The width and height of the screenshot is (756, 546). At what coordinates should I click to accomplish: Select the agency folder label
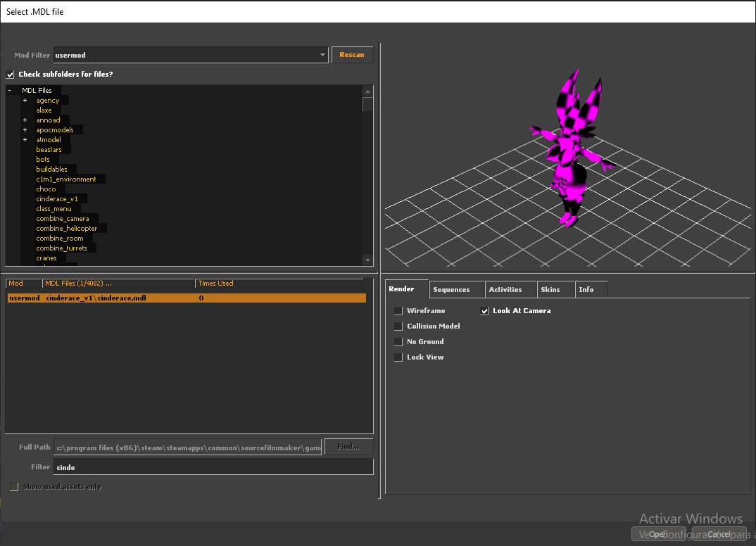[48, 100]
